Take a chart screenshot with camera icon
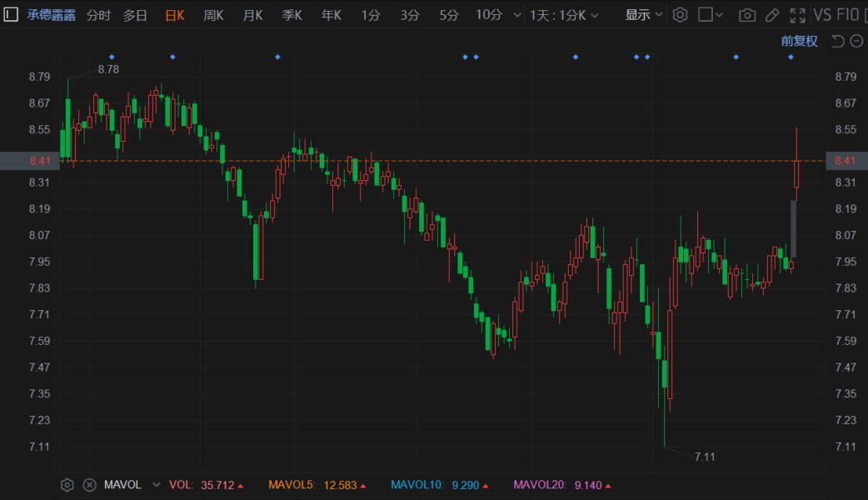This screenshot has width=868, height=500. 747,15
